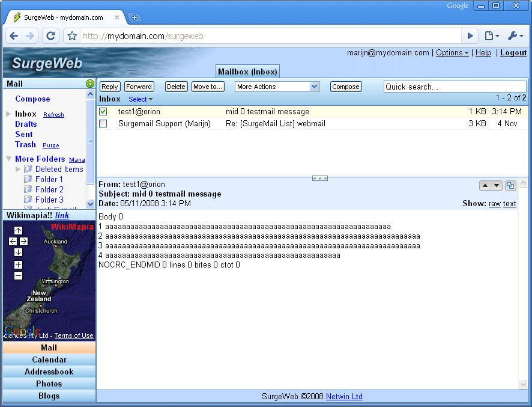Pan the map up with the arrow icon
532x407 pixels.
[18, 230]
